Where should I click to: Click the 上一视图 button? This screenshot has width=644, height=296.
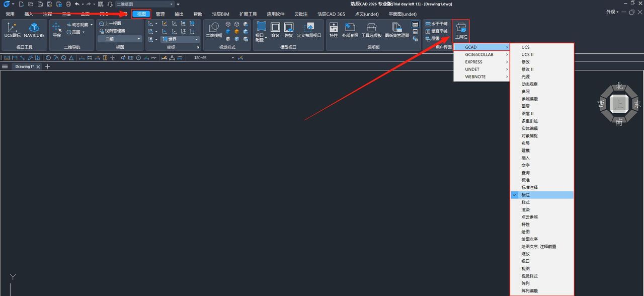[x=110, y=24]
